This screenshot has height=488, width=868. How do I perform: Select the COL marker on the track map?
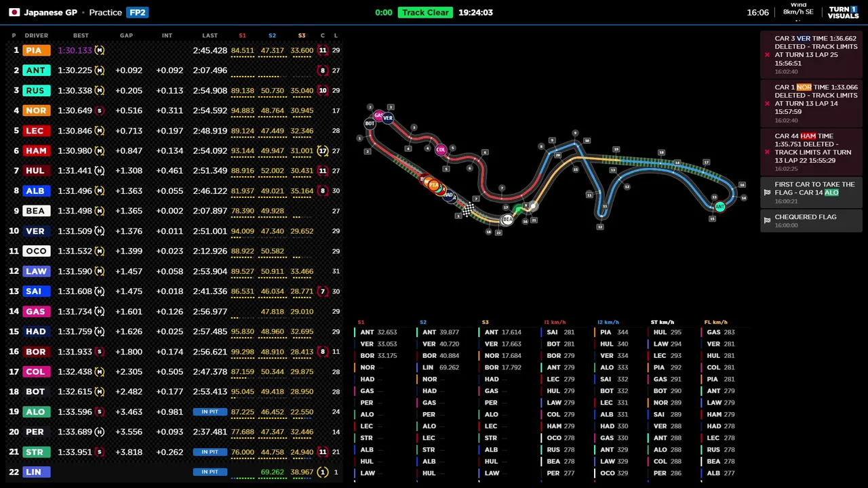click(x=441, y=150)
